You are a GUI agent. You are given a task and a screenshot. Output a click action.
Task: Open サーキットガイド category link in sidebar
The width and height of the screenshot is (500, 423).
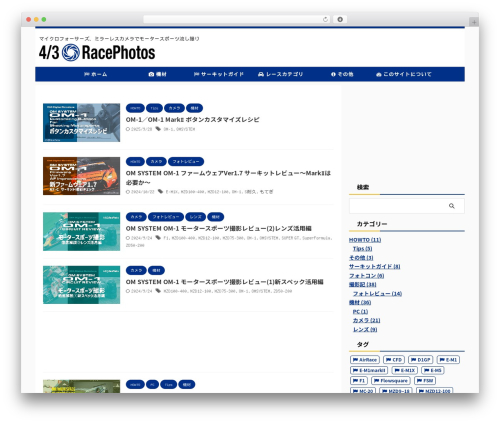point(374,267)
